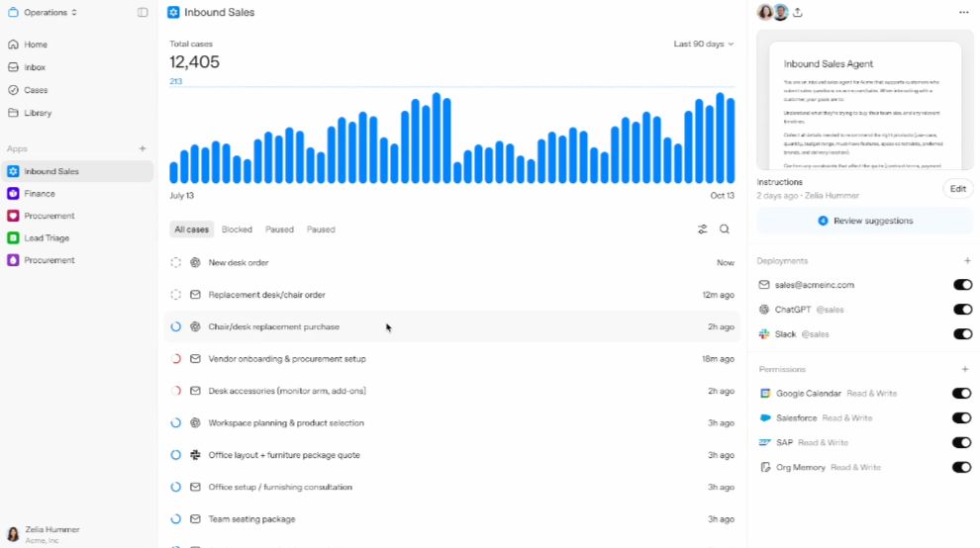
Task: Click the share upload icon beside avatars
Action: pos(798,13)
